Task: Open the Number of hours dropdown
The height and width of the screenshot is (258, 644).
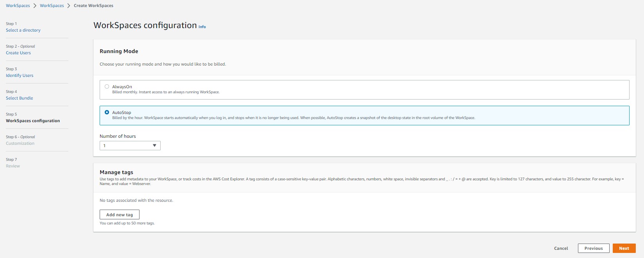Action: click(x=130, y=146)
